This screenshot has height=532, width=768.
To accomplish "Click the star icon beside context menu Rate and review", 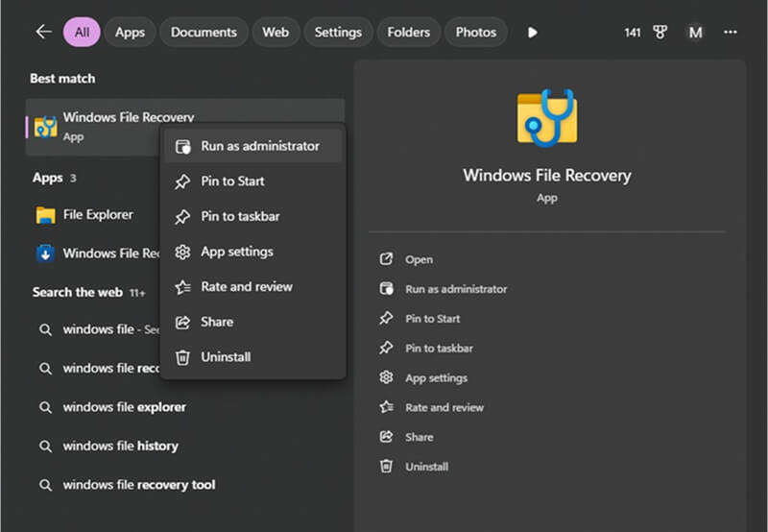I will point(182,286).
